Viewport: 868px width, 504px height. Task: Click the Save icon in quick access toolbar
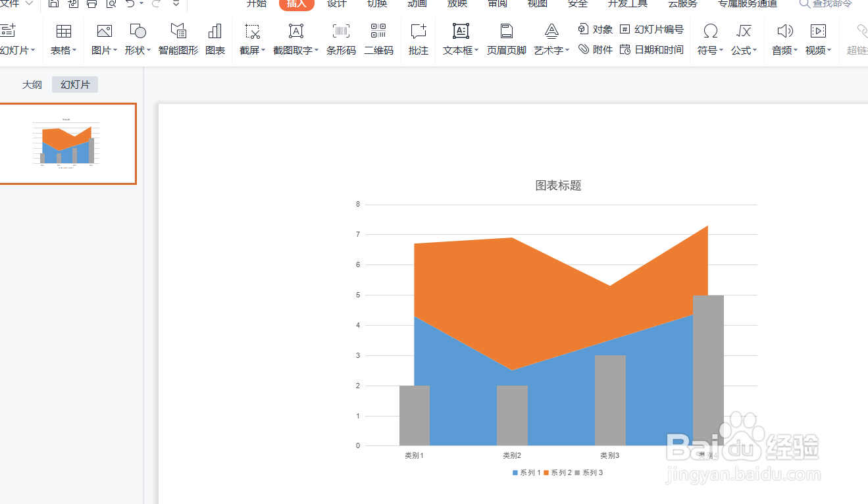click(x=54, y=3)
